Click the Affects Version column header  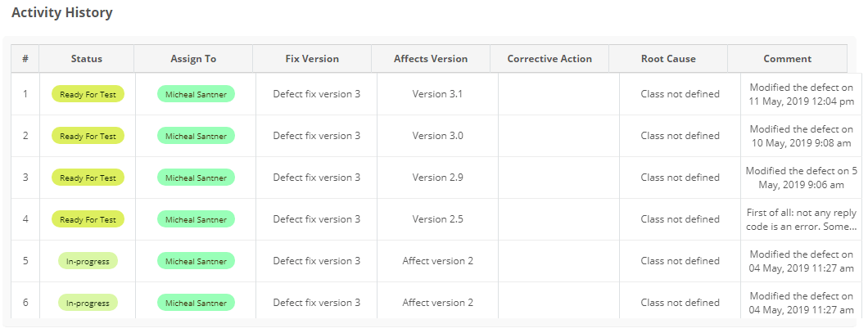pos(431,59)
